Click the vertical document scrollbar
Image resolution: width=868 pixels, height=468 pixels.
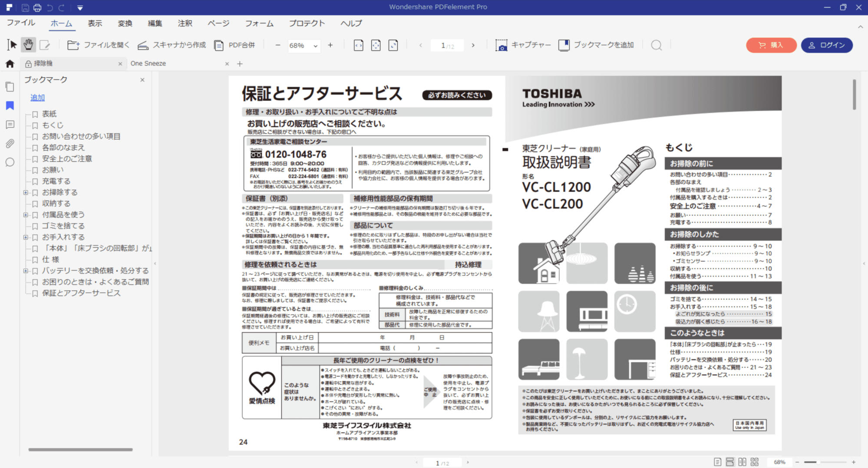point(854,94)
